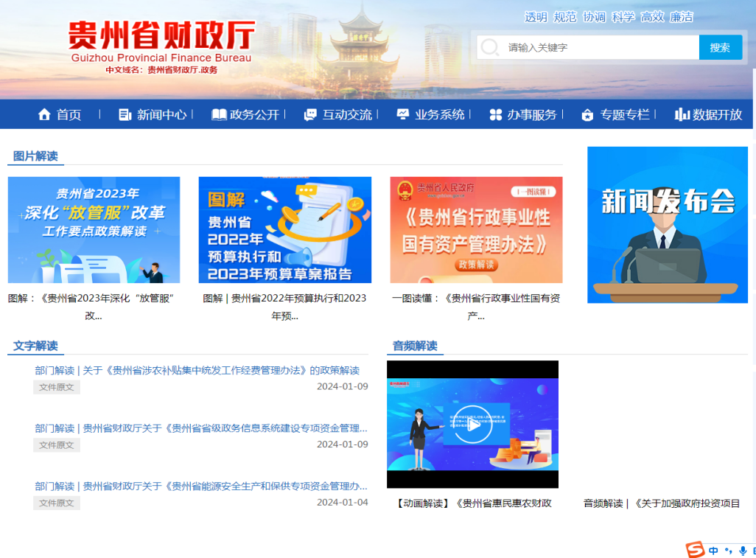Open the 新闻发布会 banner image
Image resolution: width=756 pixels, height=558 pixels.
coord(667,225)
